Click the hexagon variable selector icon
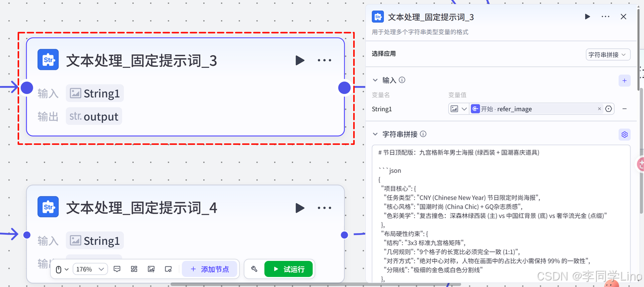Image resolution: width=644 pixels, height=287 pixels. point(608,109)
